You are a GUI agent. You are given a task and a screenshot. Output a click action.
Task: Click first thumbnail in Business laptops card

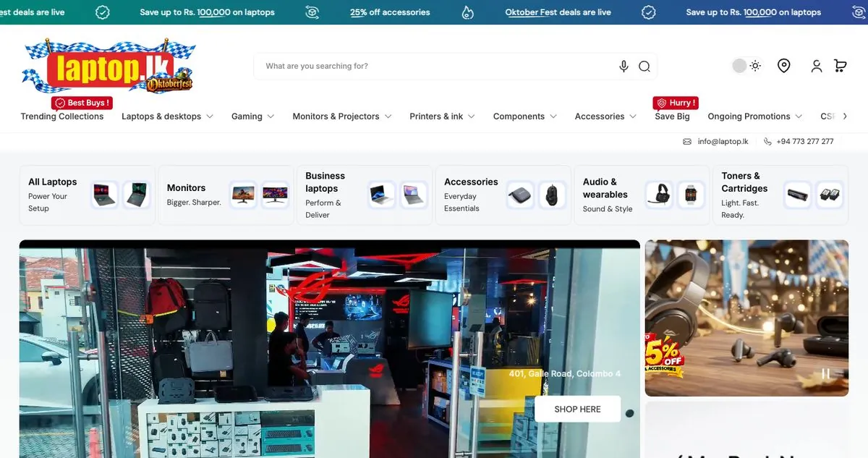click(x=383, y=195)
